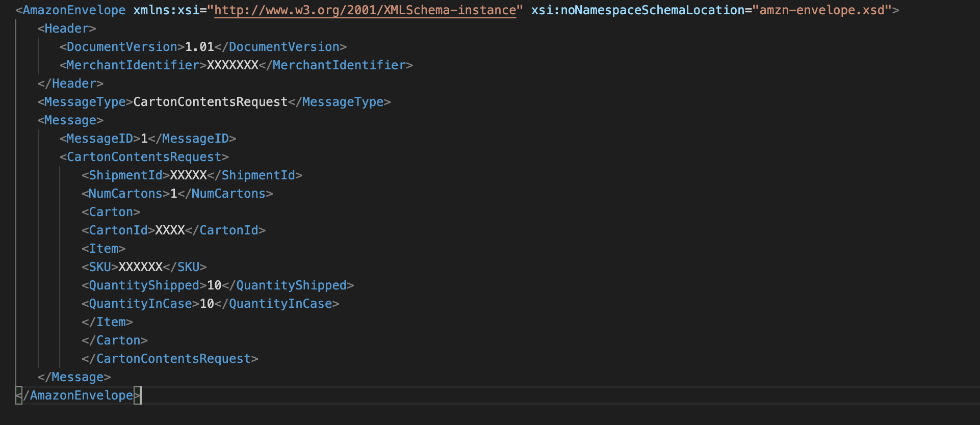
Task: Click the closing CartonId tag
Action: click(225, 230)
